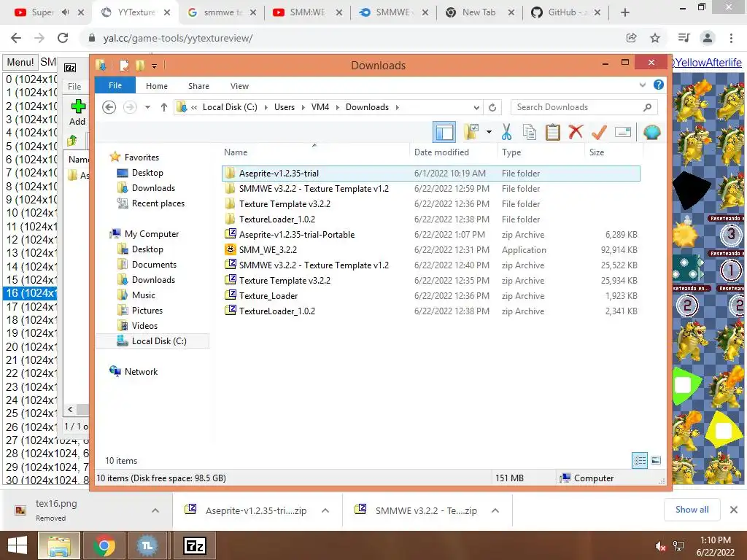Select TextureLoader_1.0.2 zip archive
Viewport: 747px width, 560px height.
click(430, 311)
